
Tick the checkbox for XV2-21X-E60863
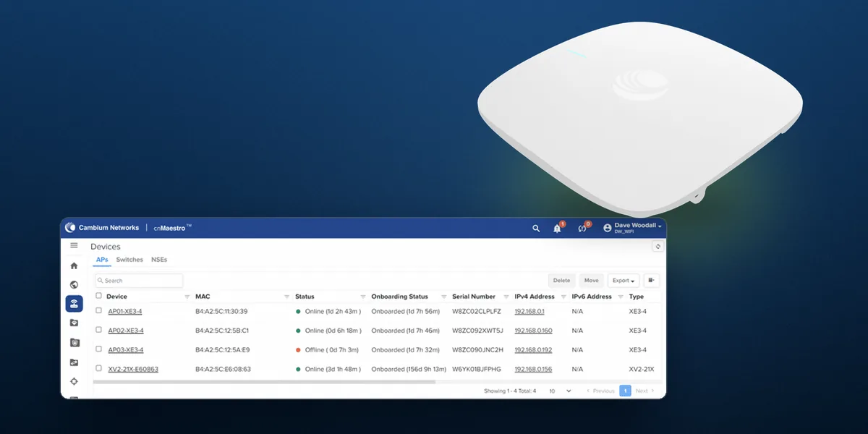click(99, 368)
